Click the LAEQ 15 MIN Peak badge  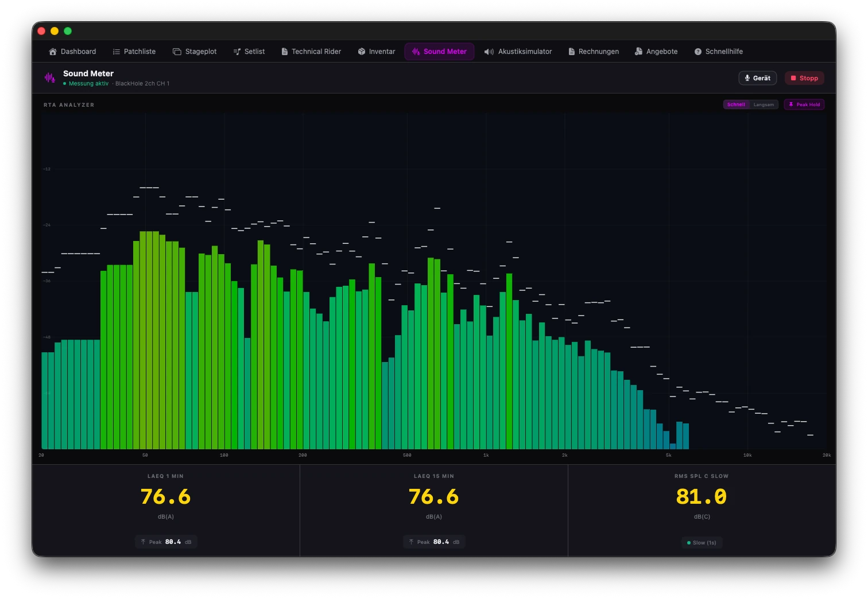434,542
